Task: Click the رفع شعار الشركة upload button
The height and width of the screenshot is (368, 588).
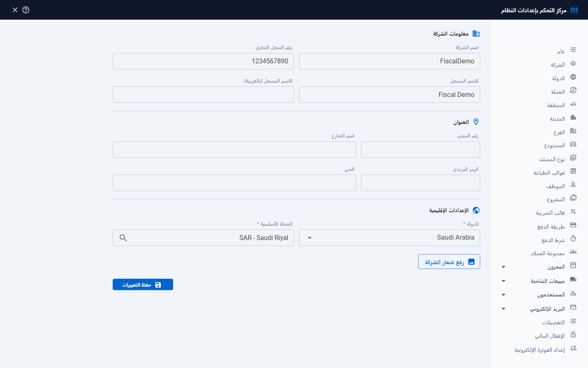Action: pyautogui.click(x=449, y=262)
